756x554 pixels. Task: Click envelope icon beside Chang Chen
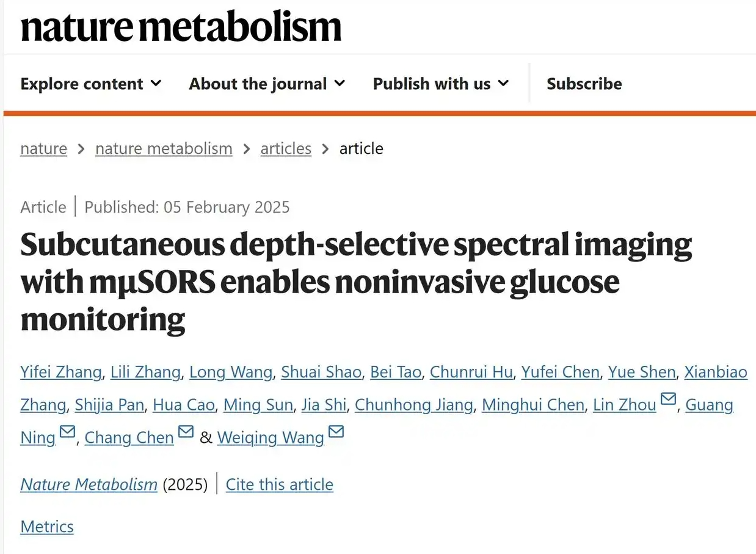click(186, 432)
